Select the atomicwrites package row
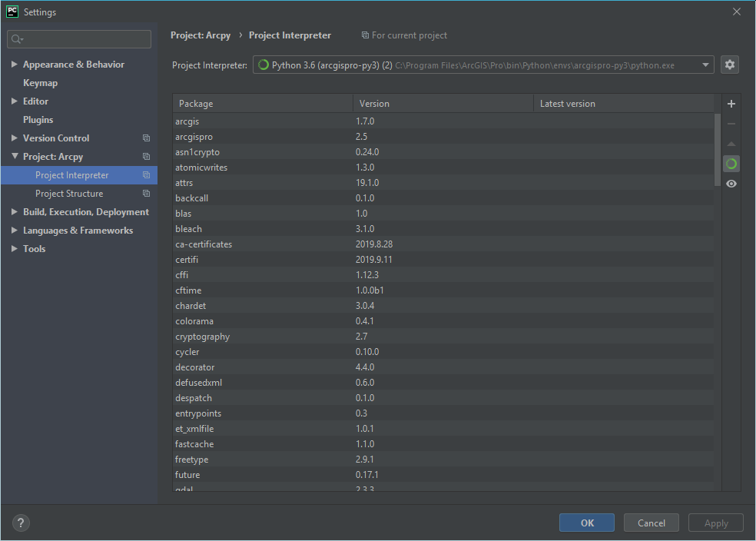 443,168
